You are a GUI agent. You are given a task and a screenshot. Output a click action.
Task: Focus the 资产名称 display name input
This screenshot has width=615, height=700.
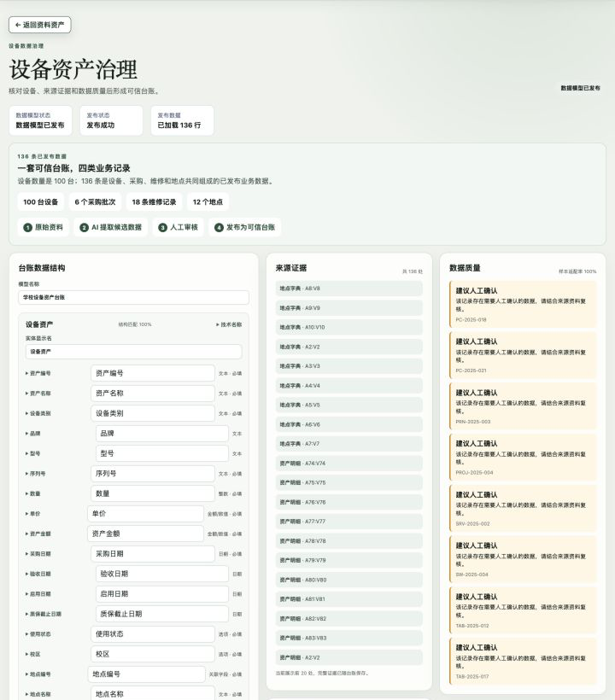click(x=153, y=394)
